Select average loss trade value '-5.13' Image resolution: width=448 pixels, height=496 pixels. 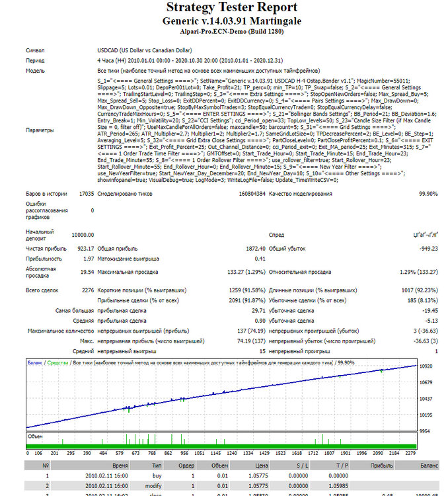pos(431,321)
